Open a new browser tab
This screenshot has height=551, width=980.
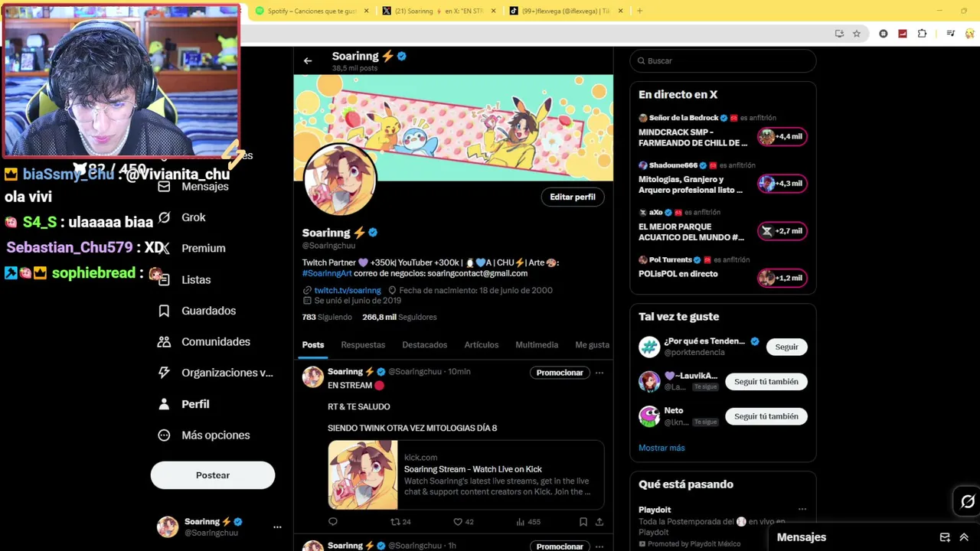tap(640, 11)
